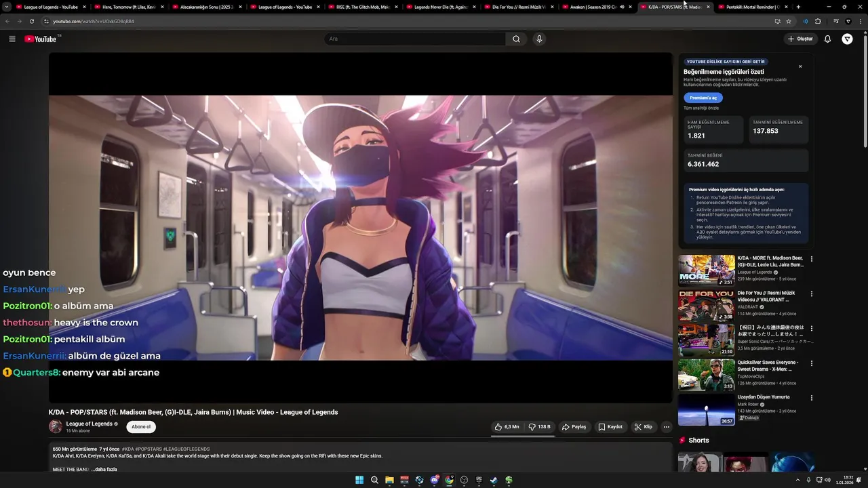The image size is (868, 488).
Task: Open the Windows Start menu
Action: [x=359, y=480]
